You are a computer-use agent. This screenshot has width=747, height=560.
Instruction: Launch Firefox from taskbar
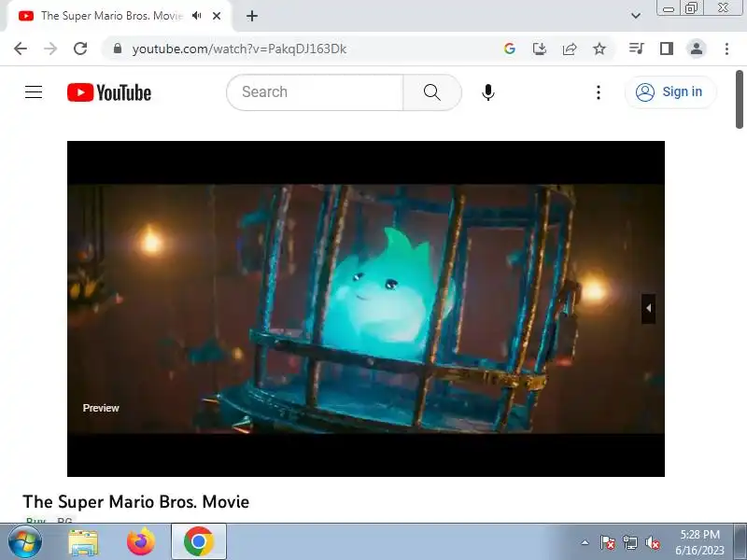click(x=141, y=542)
